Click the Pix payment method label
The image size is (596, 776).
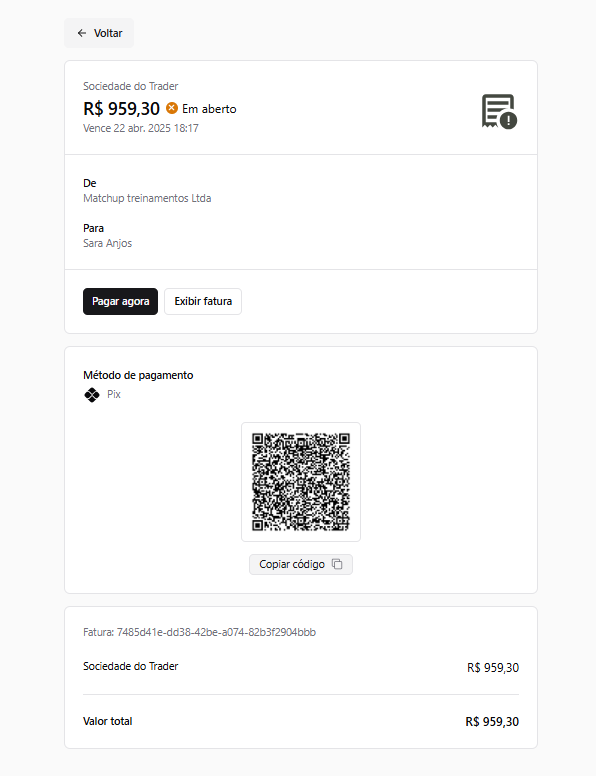(x=114, y=394)
